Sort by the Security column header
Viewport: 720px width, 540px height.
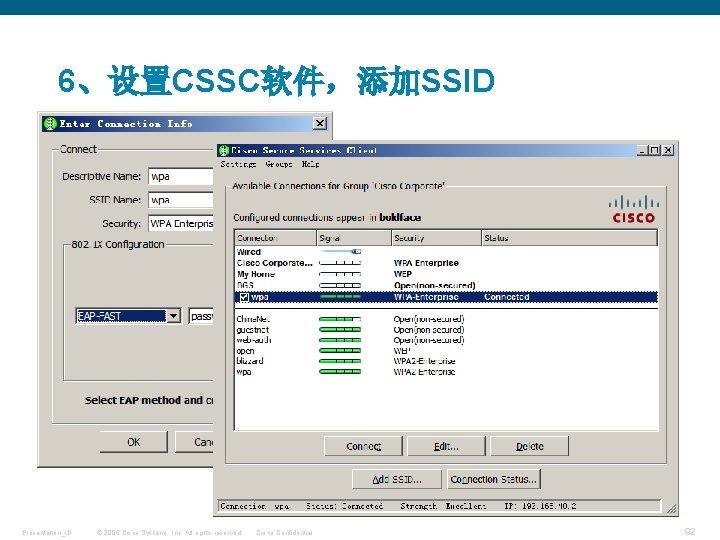pos(437,238)
